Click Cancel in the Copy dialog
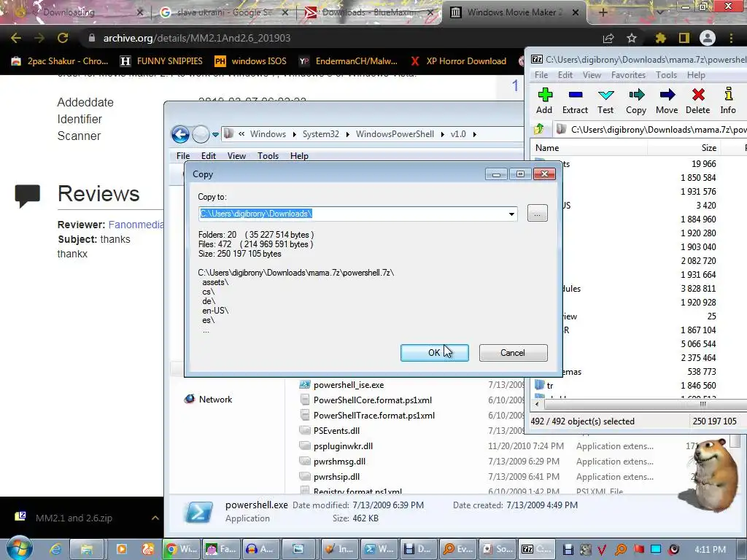The image size is (747, 560). 513,353
